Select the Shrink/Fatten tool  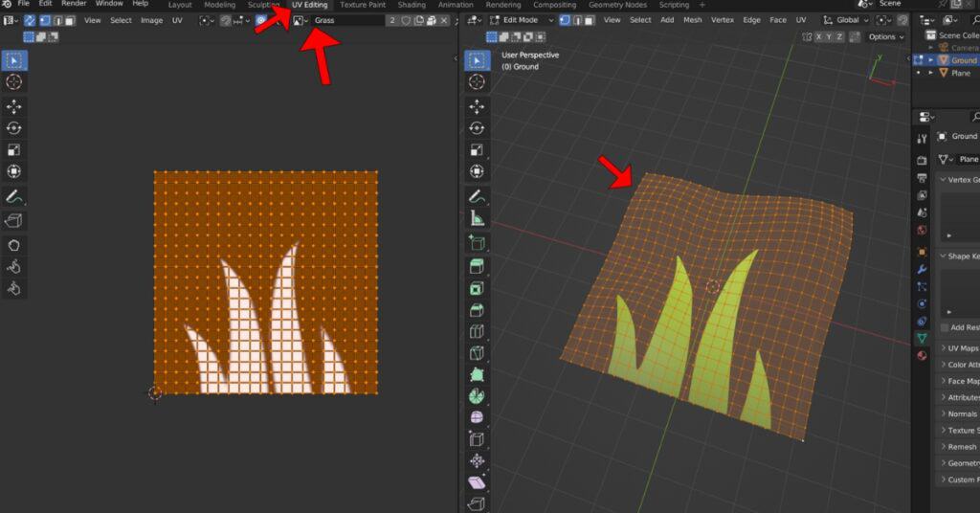tap(477, 461)
